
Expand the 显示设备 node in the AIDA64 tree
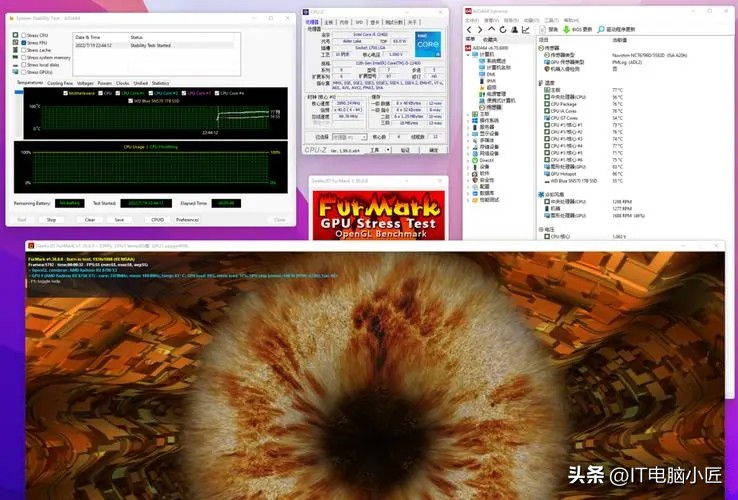pos(468,134)
